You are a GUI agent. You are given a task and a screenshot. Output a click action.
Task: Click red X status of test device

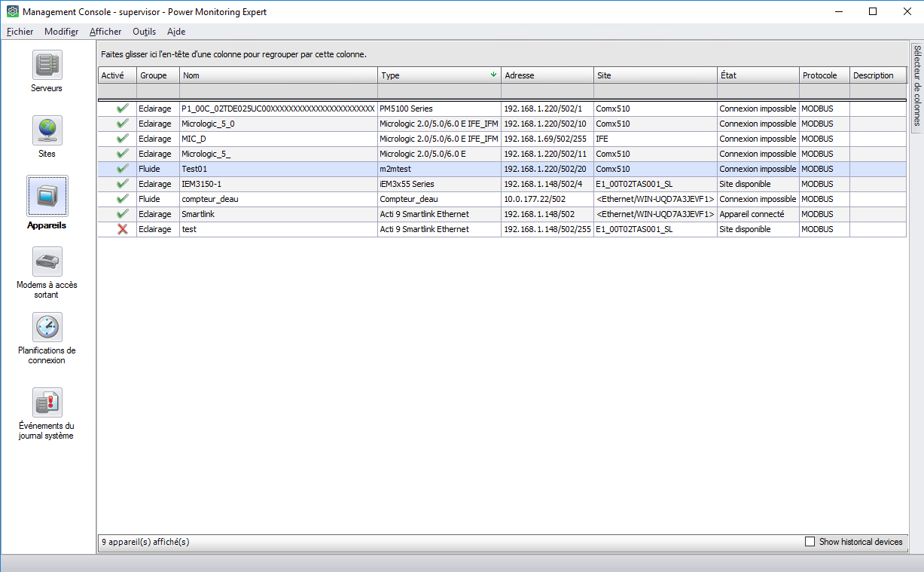[x=123, y=229]
